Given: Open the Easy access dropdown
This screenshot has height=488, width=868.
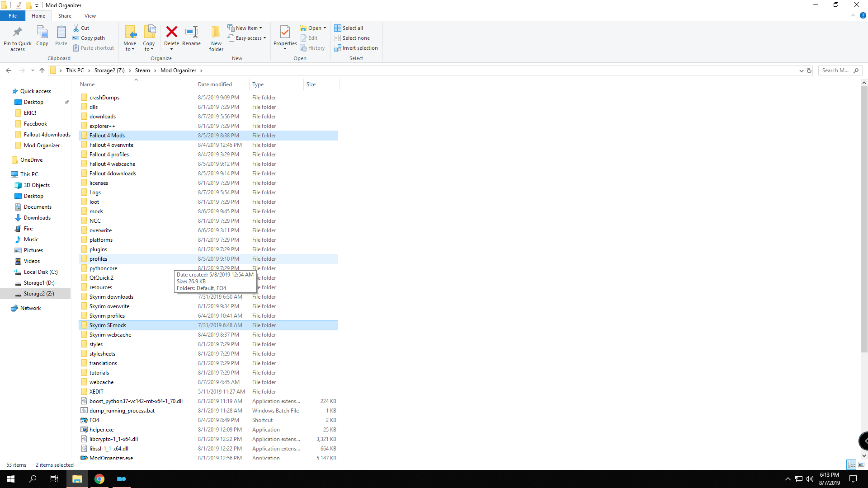Looking at the screenshot, I should pyautogui.click(x=247, y=38).
